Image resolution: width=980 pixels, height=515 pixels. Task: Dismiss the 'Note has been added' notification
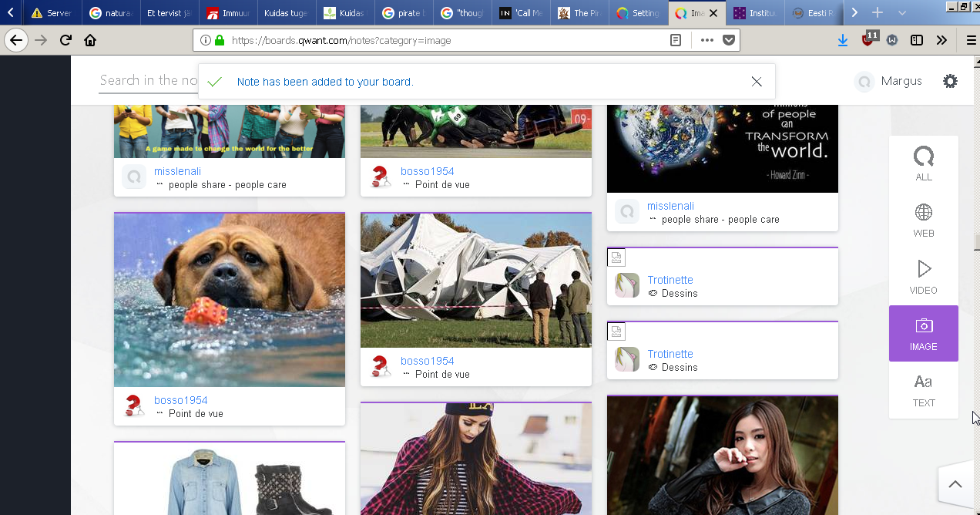click(x=757, y=82)
